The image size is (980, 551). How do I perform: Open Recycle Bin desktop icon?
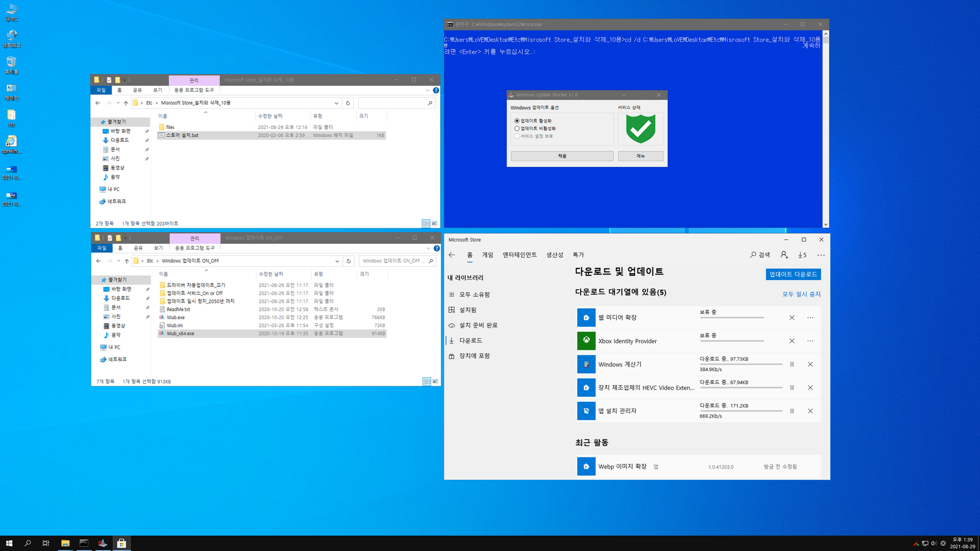[x=11, y=65]
